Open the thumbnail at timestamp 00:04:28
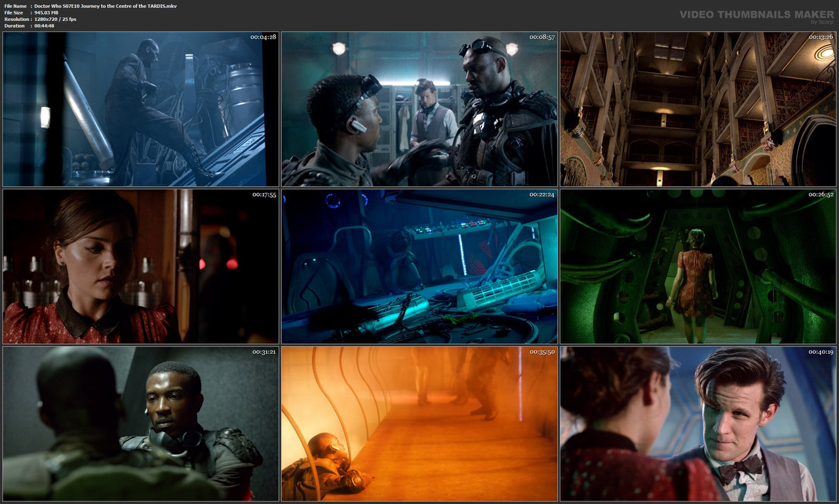 pos(141,108)
